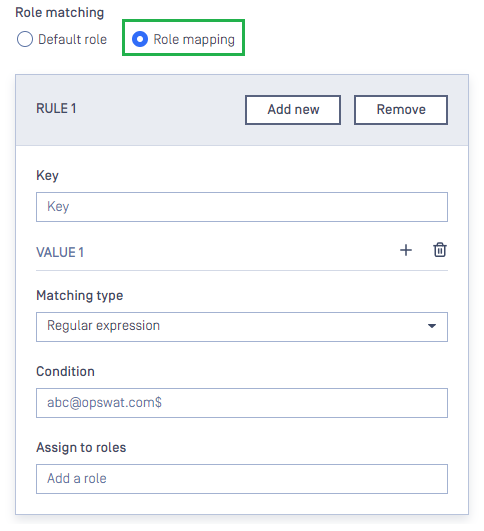Select the Matching type label
Screen dimensions: 484x531
pyautogui.click(x=80, y=296)
